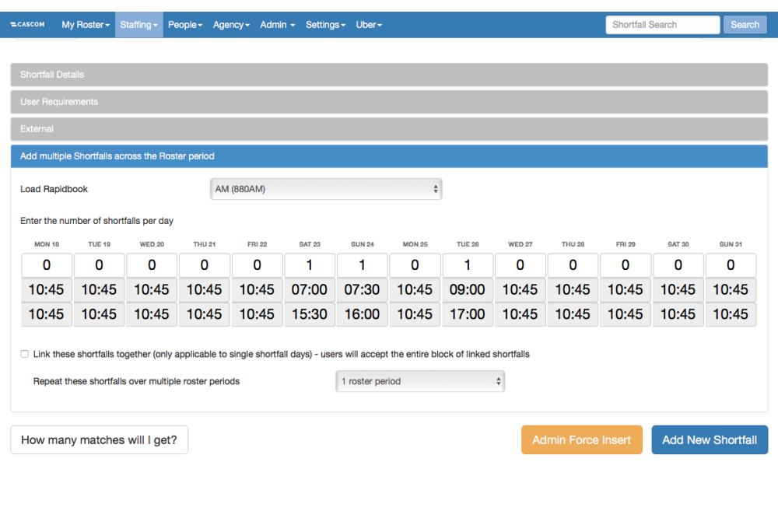
Task: Open the Uber navigation menu
Action: [x=369, y=25]
